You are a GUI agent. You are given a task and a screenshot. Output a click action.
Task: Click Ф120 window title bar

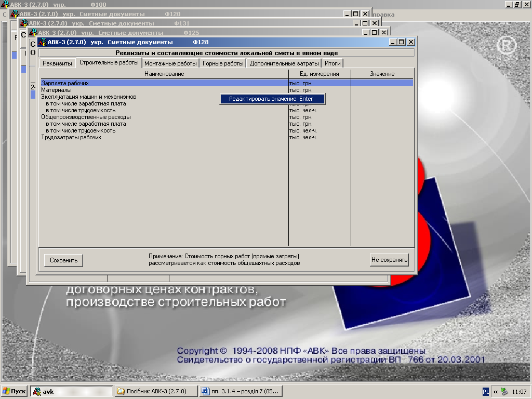pyautogui.click(x=190, y=14)
